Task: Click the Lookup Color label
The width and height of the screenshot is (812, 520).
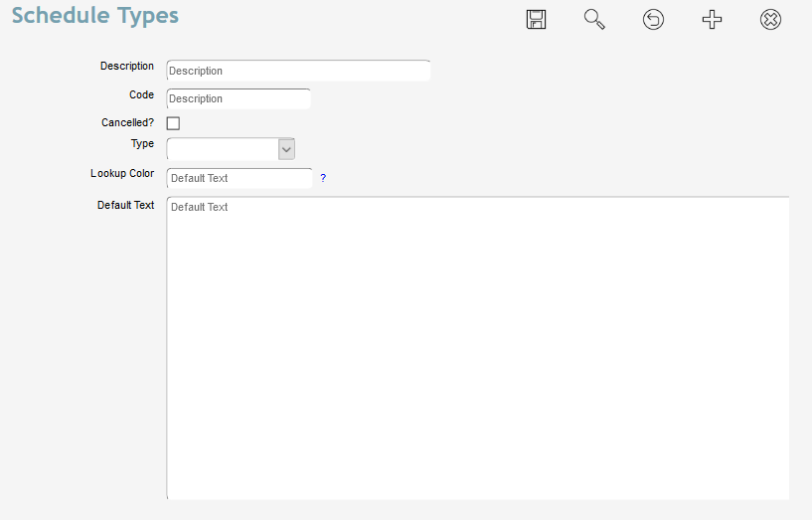Action: coord(122,173)
